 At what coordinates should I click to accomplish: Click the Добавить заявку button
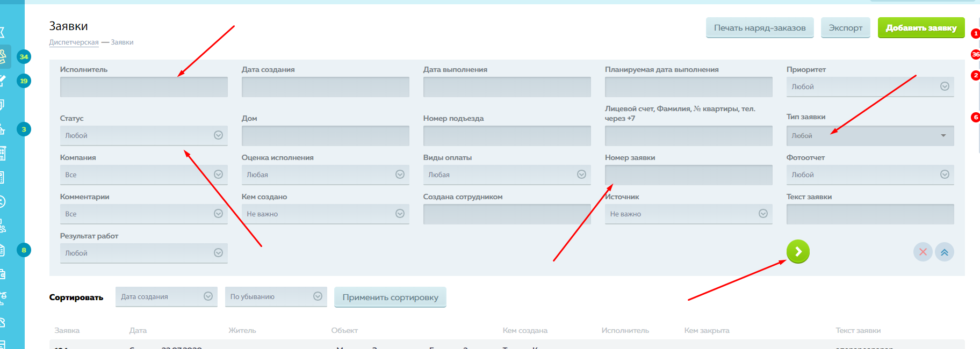[921, 28]
